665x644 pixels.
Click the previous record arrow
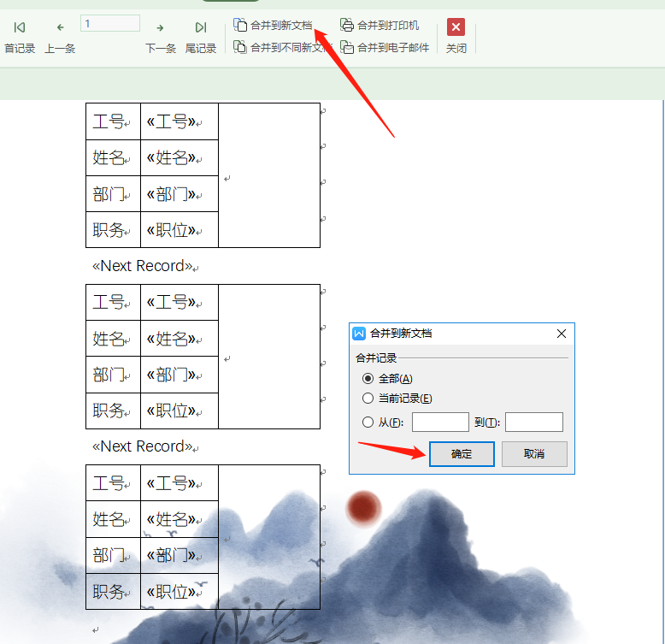coord(60,27)
